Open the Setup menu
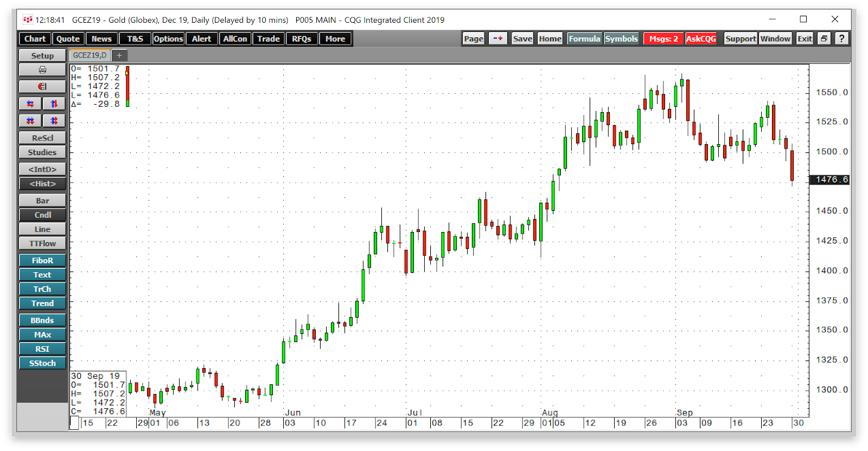This screenshot has width=868, height=451. click(42, 55)
